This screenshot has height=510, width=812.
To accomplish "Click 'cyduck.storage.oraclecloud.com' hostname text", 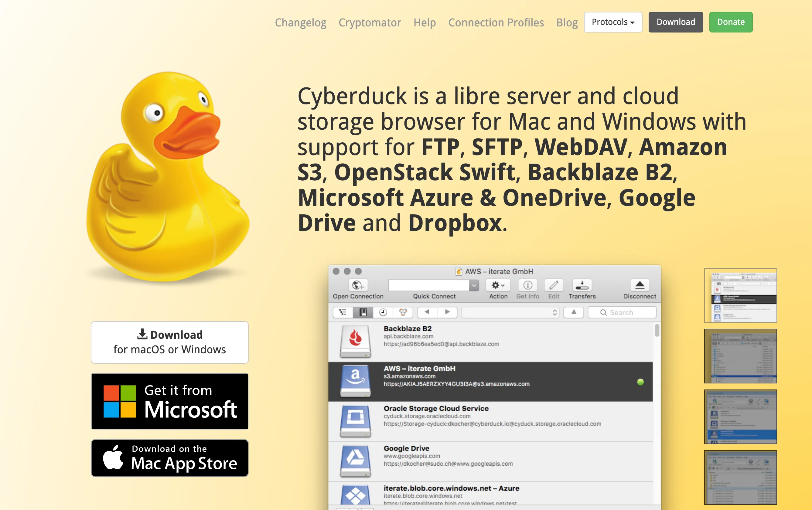I will click(x=427, y=416).
